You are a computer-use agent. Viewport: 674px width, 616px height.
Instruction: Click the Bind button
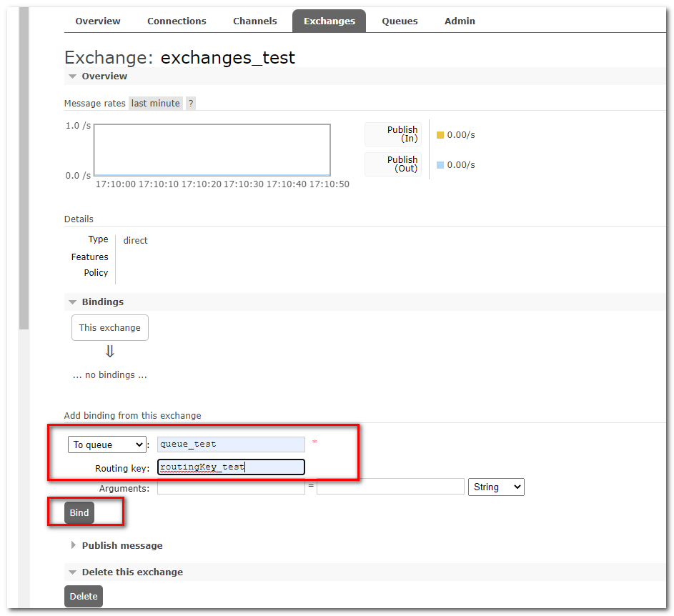(79, 512)
